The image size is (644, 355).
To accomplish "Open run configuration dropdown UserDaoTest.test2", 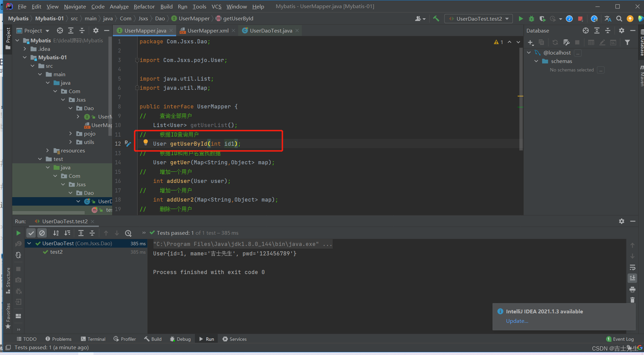I will click(x=479, y=19).
